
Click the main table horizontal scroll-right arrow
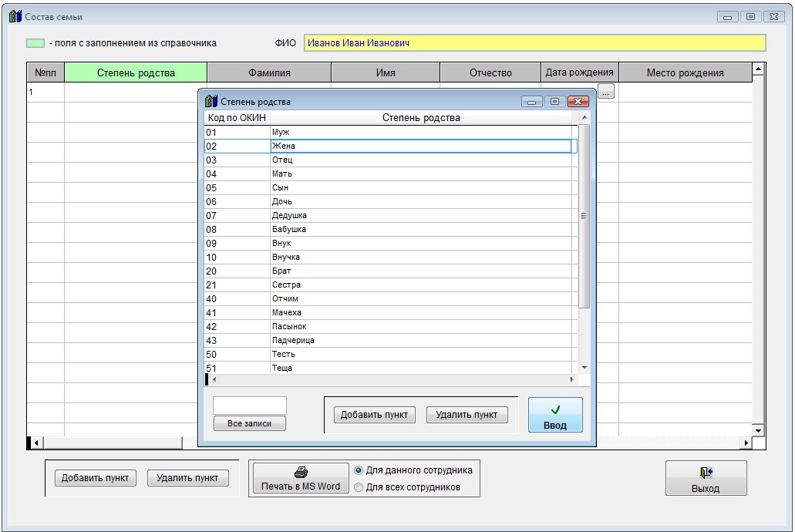(x=746, y=443)
